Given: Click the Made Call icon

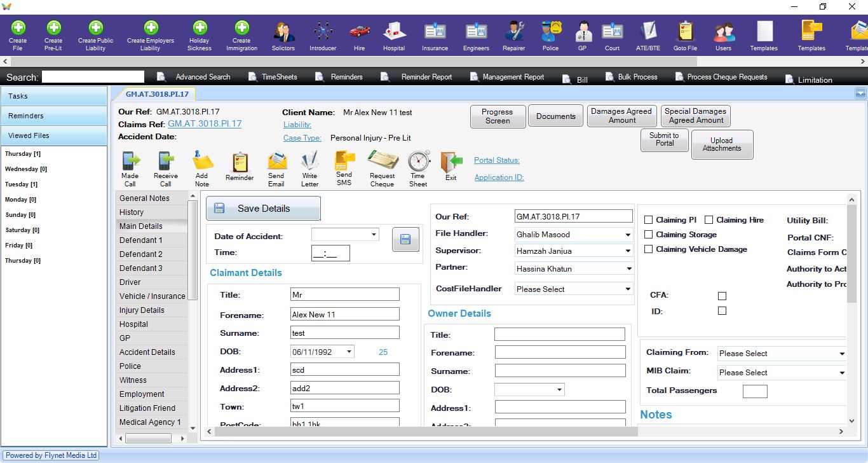Looking at the screenshot, I should pyautogui.click(x=130, y=162).
